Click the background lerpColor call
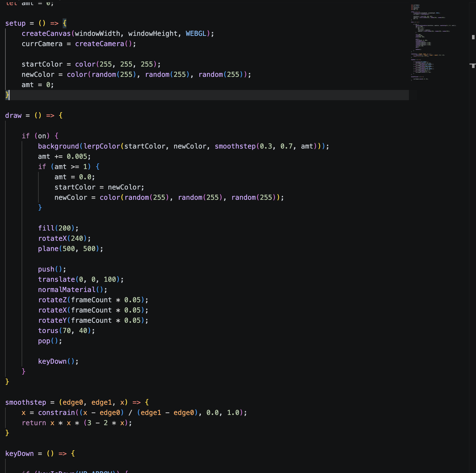 coord(58,146)
